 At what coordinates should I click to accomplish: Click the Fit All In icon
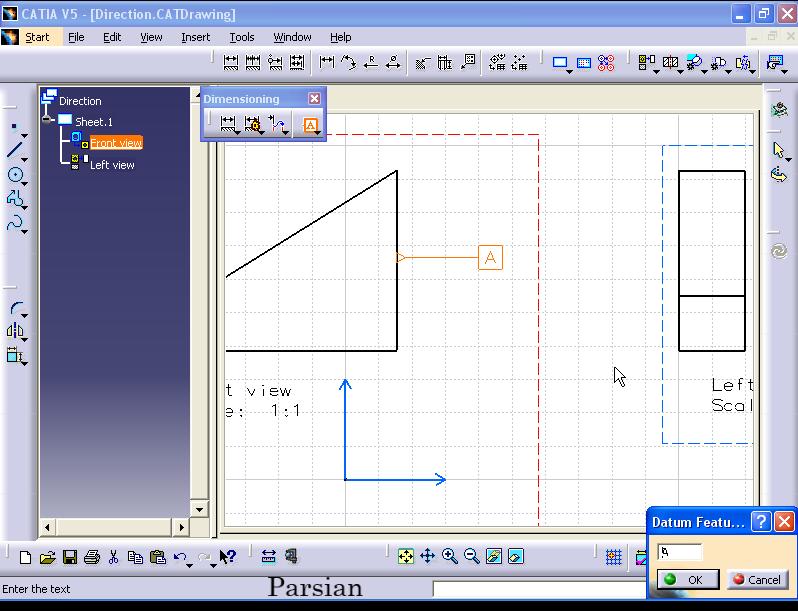(406, 557)
